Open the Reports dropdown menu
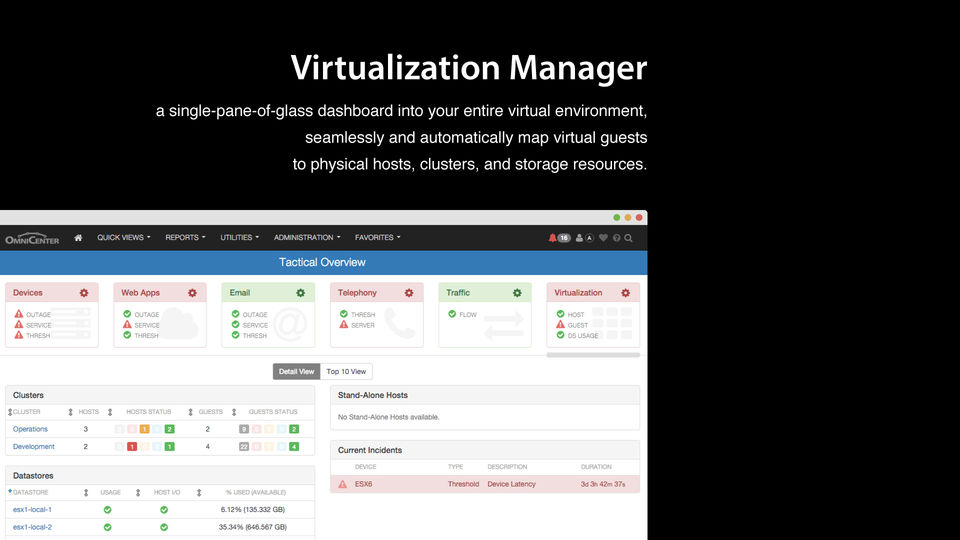Viewport: 960px width, 540px height. [x=186, y=238]
